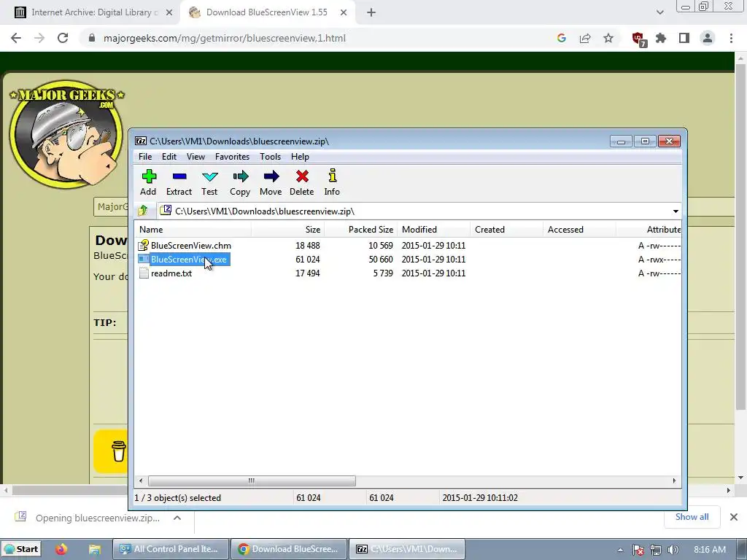Select the BlueScreenView.chm file name
747x560 pixels.
(x=191, y=246)
